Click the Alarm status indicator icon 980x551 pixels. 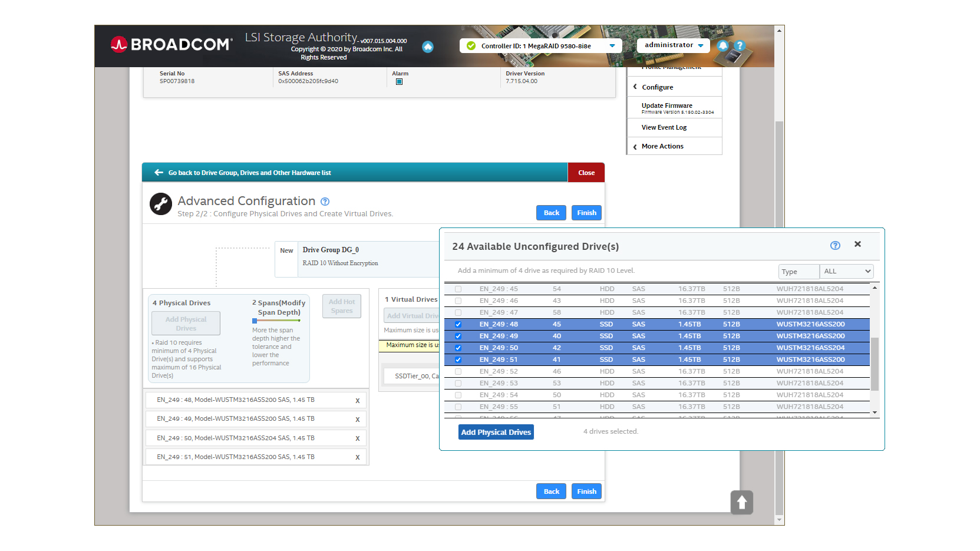pyautogui.click(x=399, y=82)
